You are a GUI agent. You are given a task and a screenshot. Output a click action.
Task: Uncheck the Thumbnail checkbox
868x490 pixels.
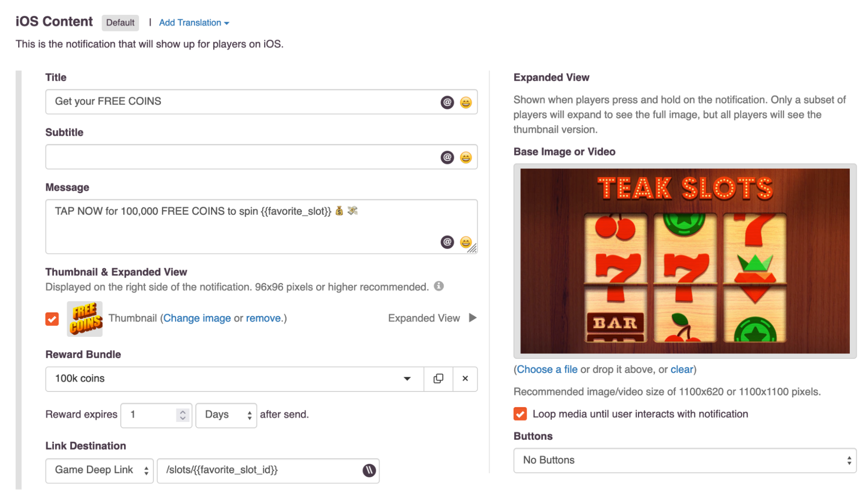pos(52,319)
